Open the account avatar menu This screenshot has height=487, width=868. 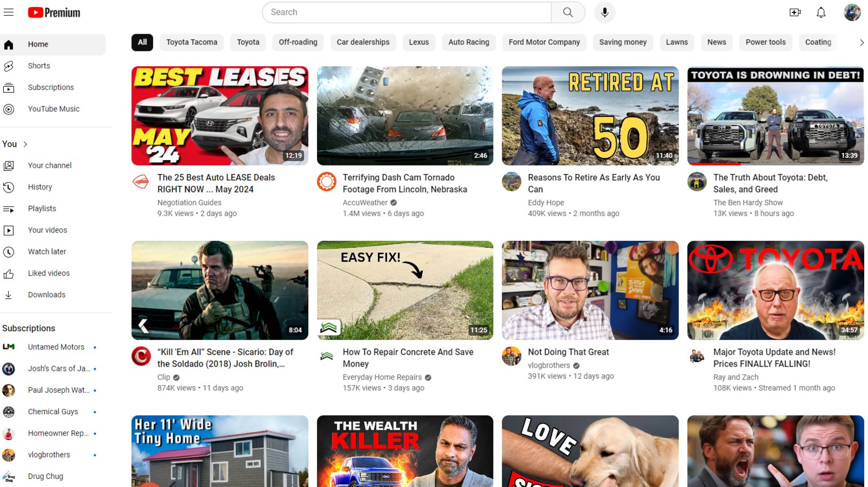tap(852, 12)
